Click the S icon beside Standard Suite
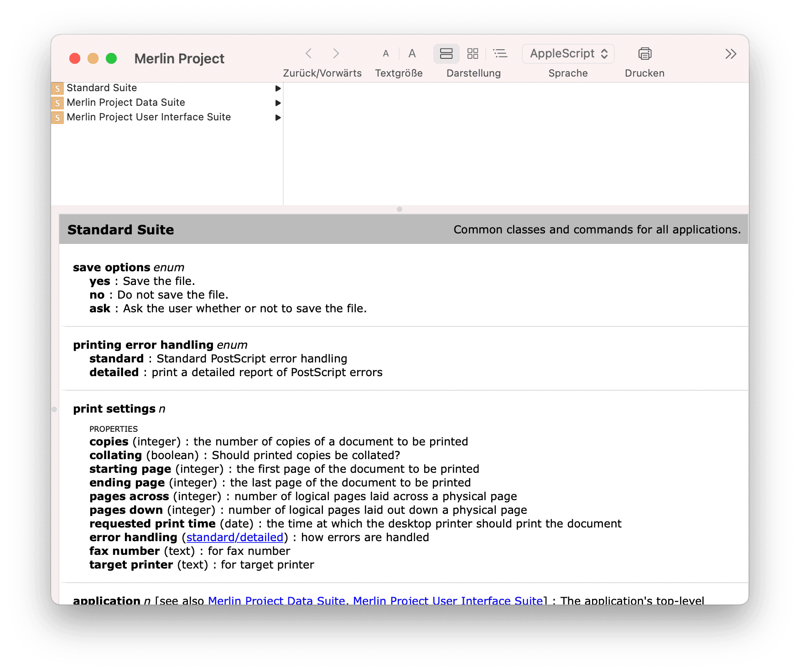The image size is (800, 672). 57,88
